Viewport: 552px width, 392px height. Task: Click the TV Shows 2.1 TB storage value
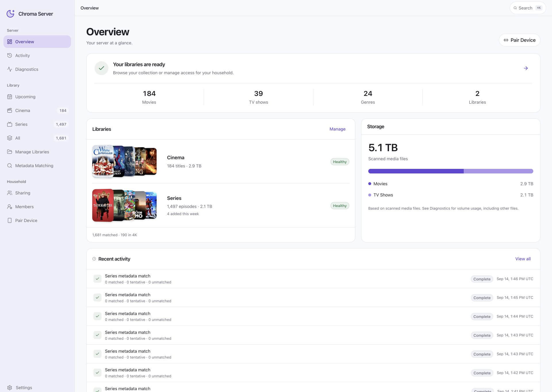526,195
